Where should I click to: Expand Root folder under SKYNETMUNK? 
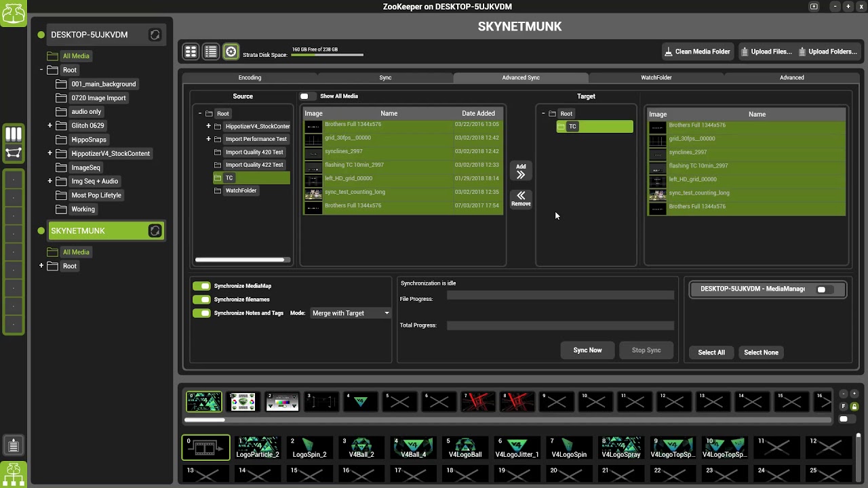click(41, 266)
